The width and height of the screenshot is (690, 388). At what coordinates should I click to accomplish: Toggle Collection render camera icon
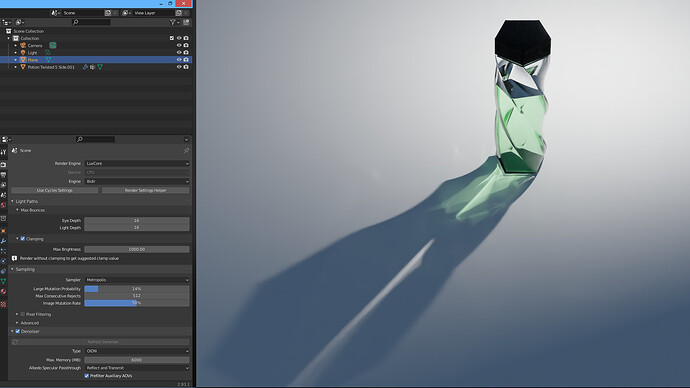tap(186, 38)
